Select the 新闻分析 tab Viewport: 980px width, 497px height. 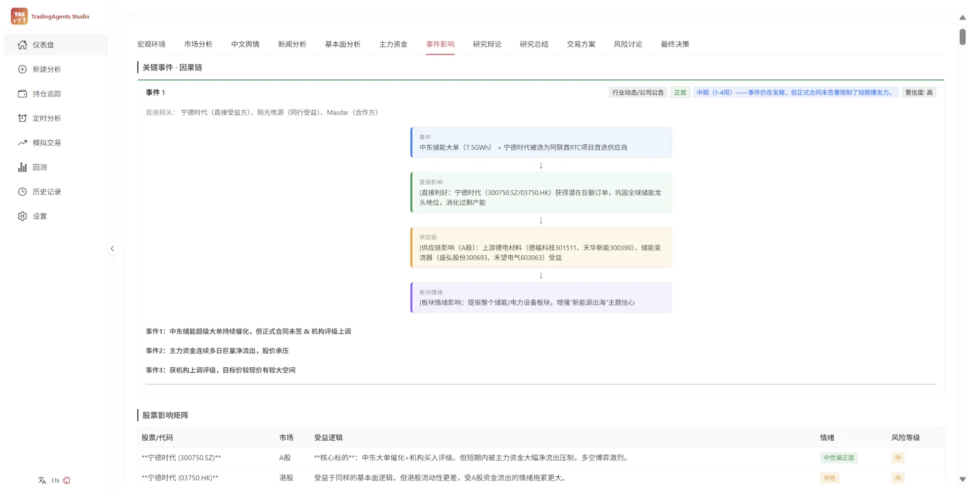pyautogui.click(x=292, y=44)
